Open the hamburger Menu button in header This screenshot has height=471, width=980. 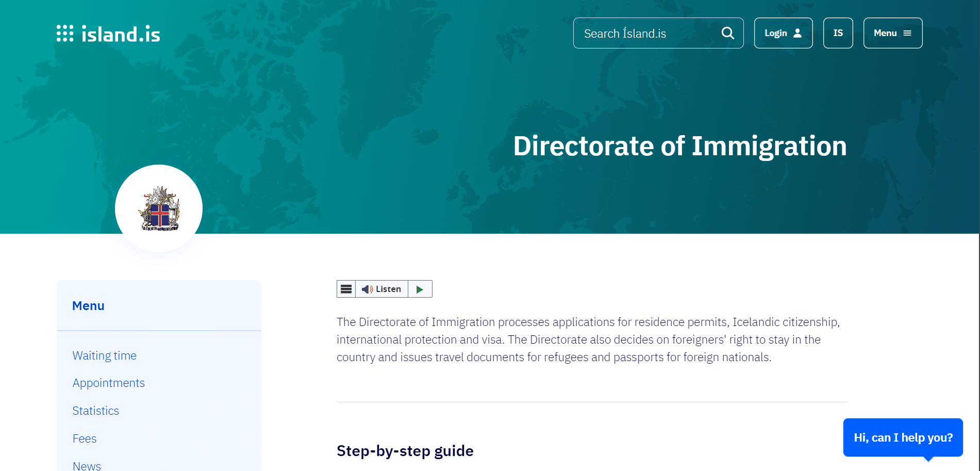tap(893, 33)
